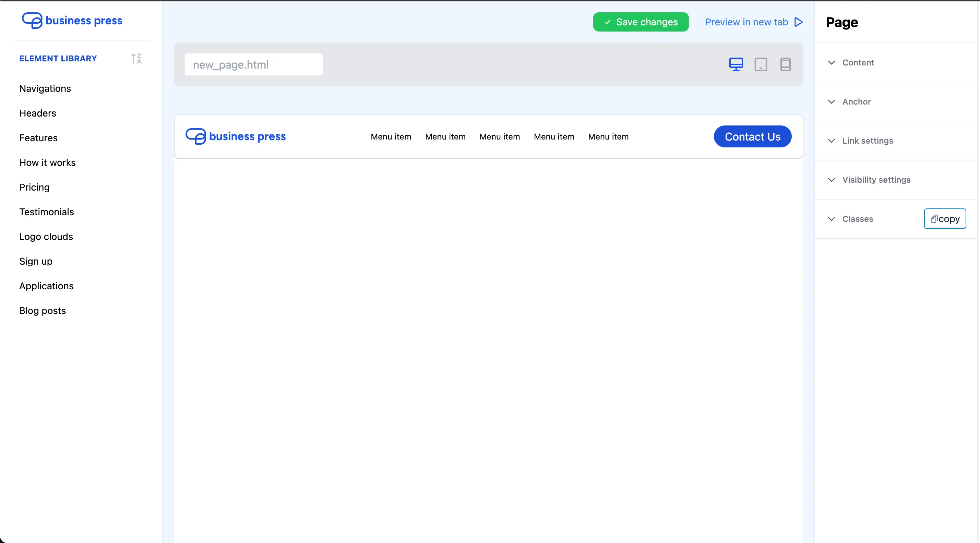Click the business press logo in sidebar
The width and height of the screenshot is (980, 543).
(x=72, y=21)
